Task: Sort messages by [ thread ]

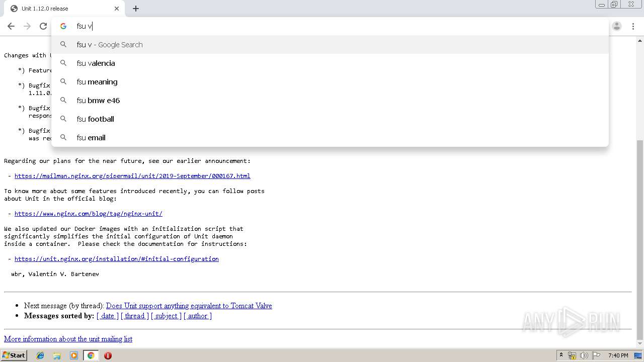Action: click(x=135, y=316)
